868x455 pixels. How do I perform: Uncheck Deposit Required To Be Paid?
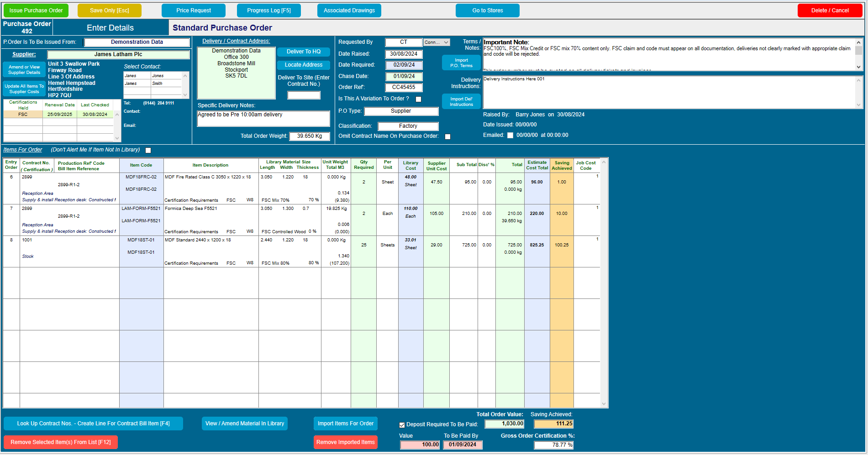(402, 425)
